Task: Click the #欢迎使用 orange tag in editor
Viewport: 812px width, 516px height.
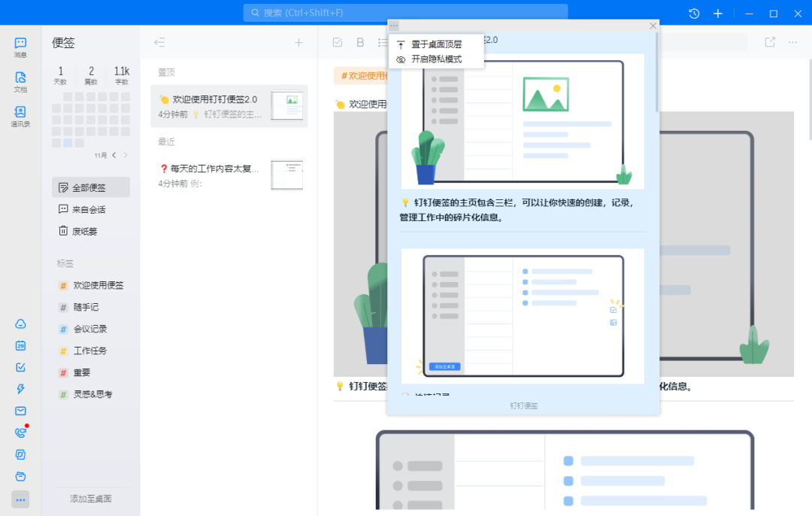Action: (x=361, y=76)
